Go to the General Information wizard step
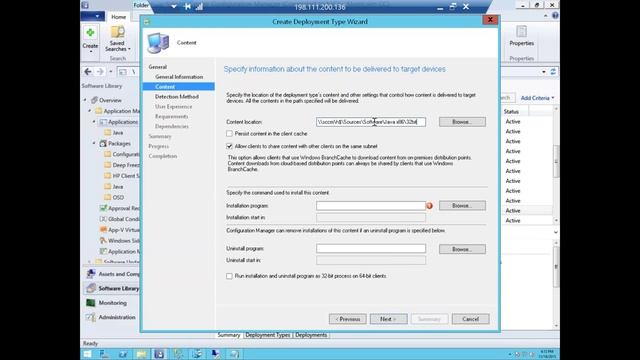Screen dimensions: 640x360 pyautogui.click(x=179, y=77)
